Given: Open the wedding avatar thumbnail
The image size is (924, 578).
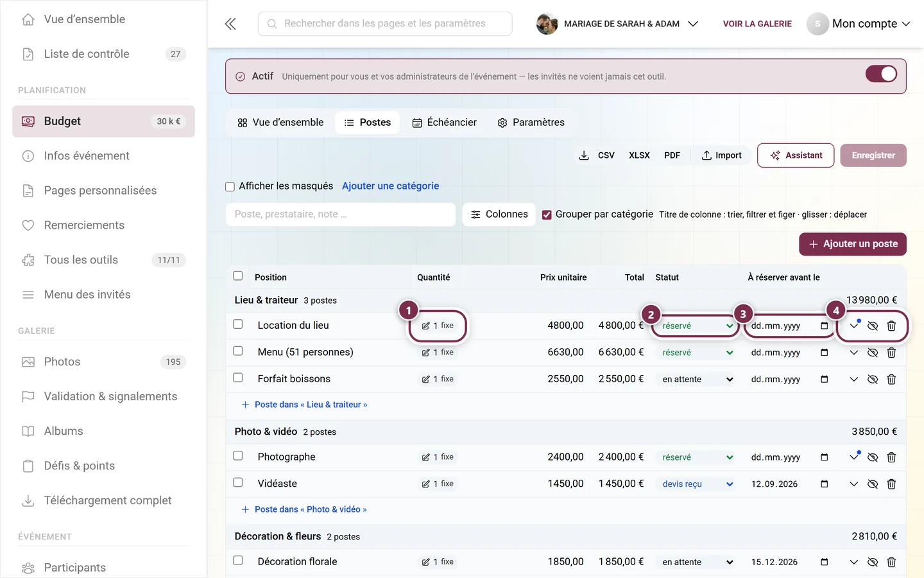Looking at the screenshot, I should coord(547,24).
